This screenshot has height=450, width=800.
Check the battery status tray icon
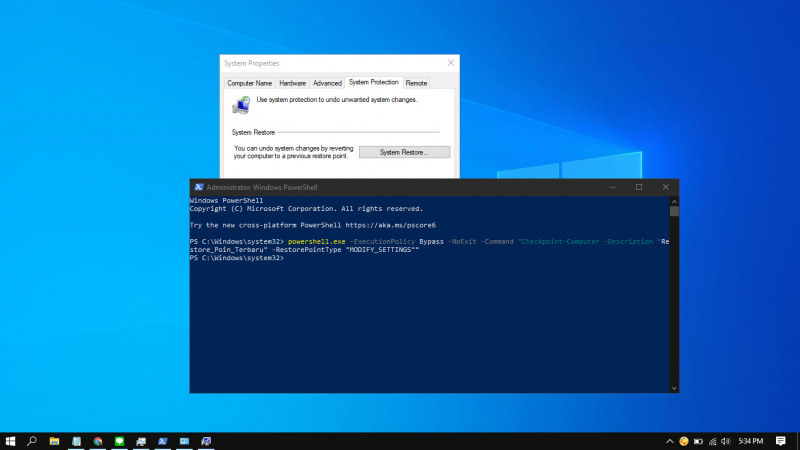pyautogui.click(x=698, y=441)
